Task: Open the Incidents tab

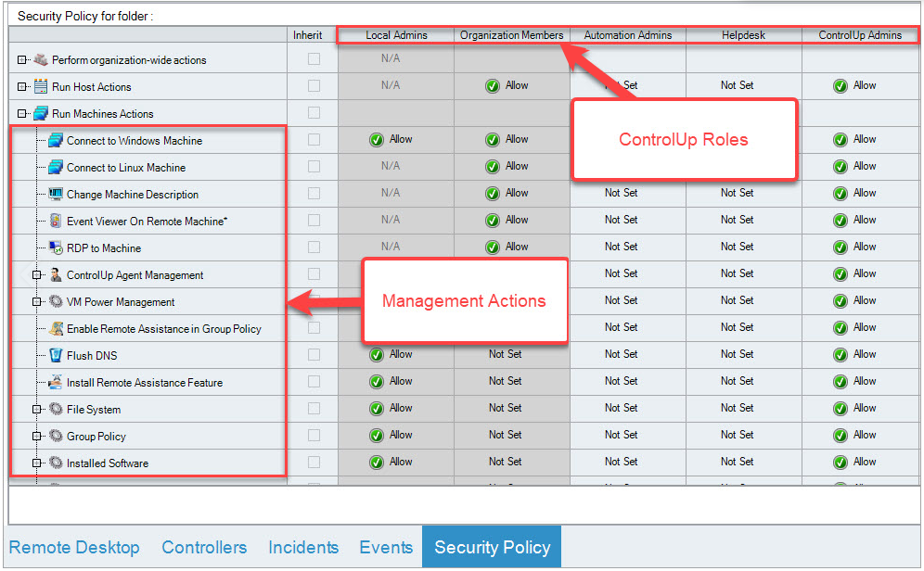Action: click(x=303, y=547)
